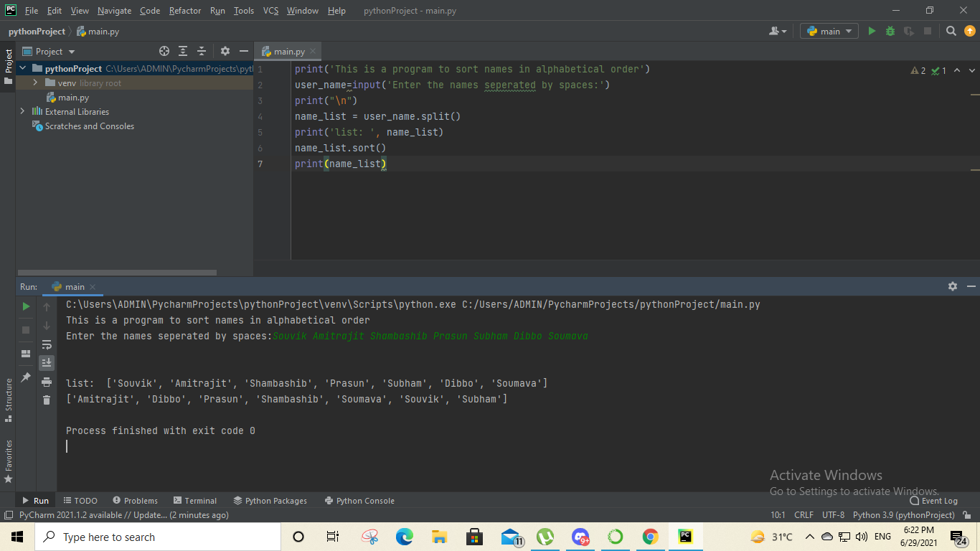Open Python Packages tool window
The height and width of the screenshot is (551, 980).
click(x=270, y=501)
